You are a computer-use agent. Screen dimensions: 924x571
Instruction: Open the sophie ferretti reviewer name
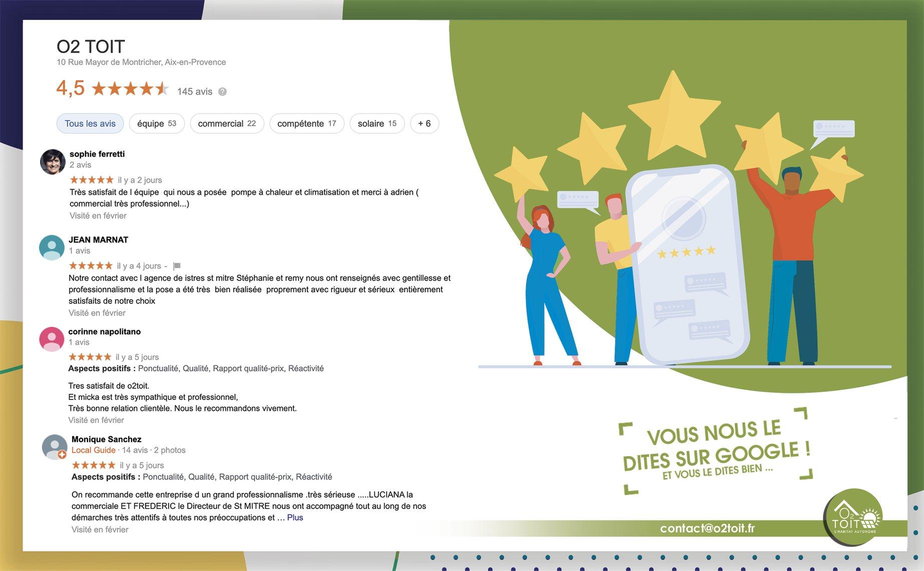[97, 154]
